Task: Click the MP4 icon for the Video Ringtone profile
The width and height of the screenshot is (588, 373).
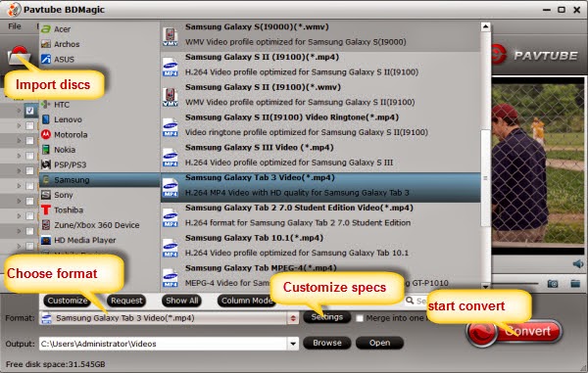Action: click(x=171, y=127)
